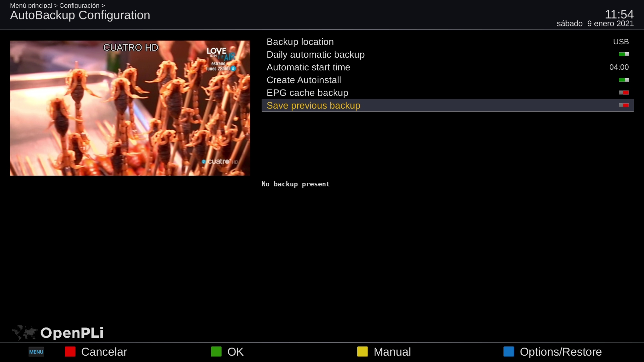Disable the Create Autoinstall switch
This screenshot has width=644, height=362.
click(624, 80)
